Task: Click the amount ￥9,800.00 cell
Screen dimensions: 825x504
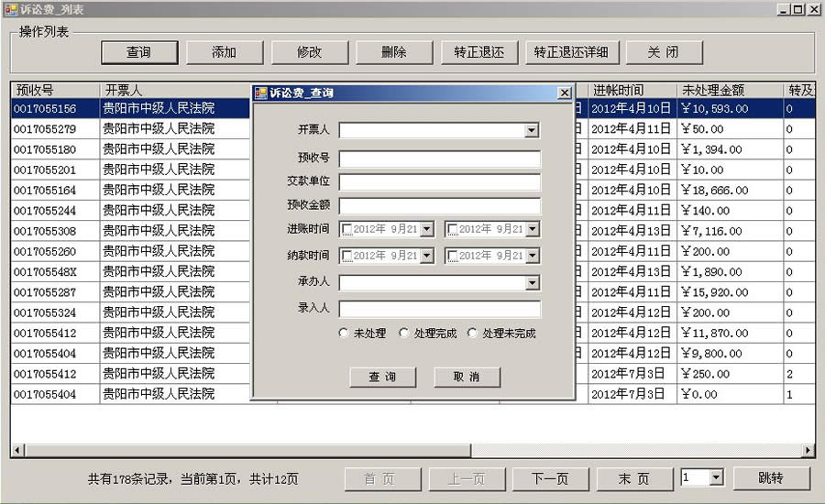Action: coord(731,354)
